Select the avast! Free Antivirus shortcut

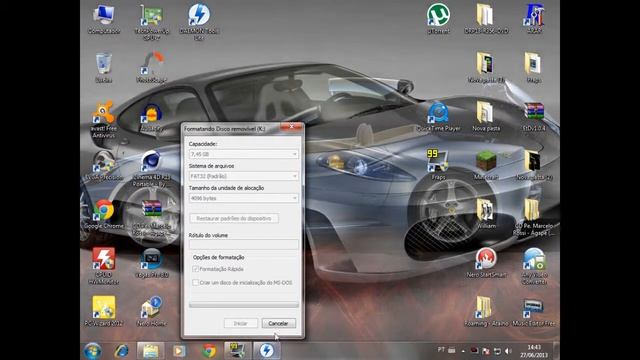104,119
